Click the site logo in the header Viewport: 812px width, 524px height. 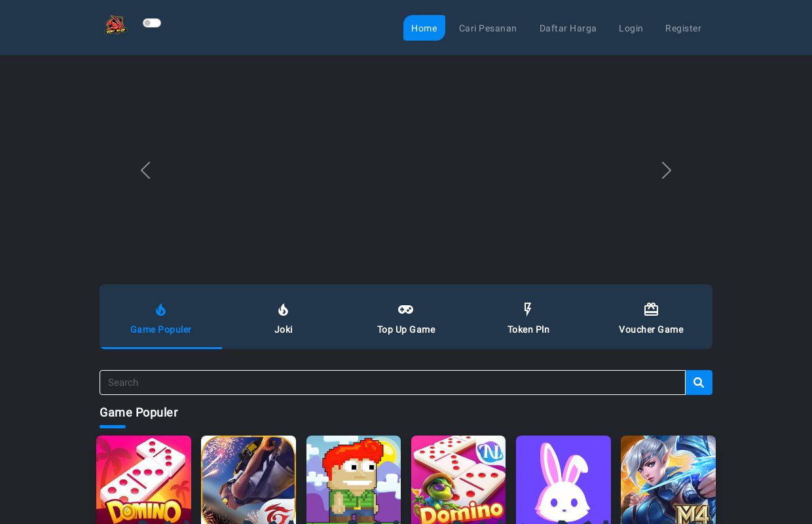coord(116,24)
